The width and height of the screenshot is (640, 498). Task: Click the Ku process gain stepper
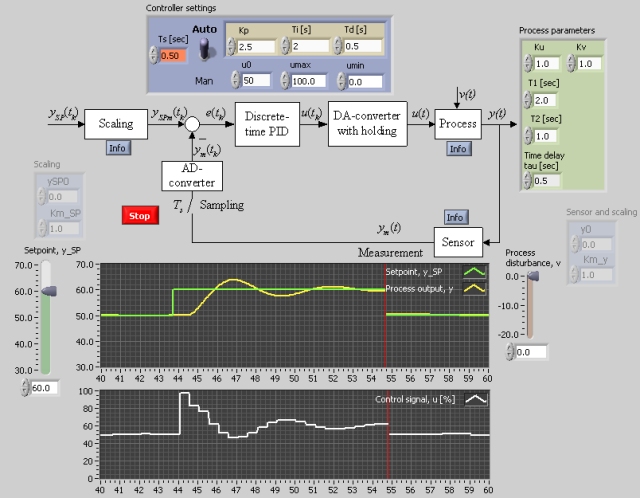[524, 62]
